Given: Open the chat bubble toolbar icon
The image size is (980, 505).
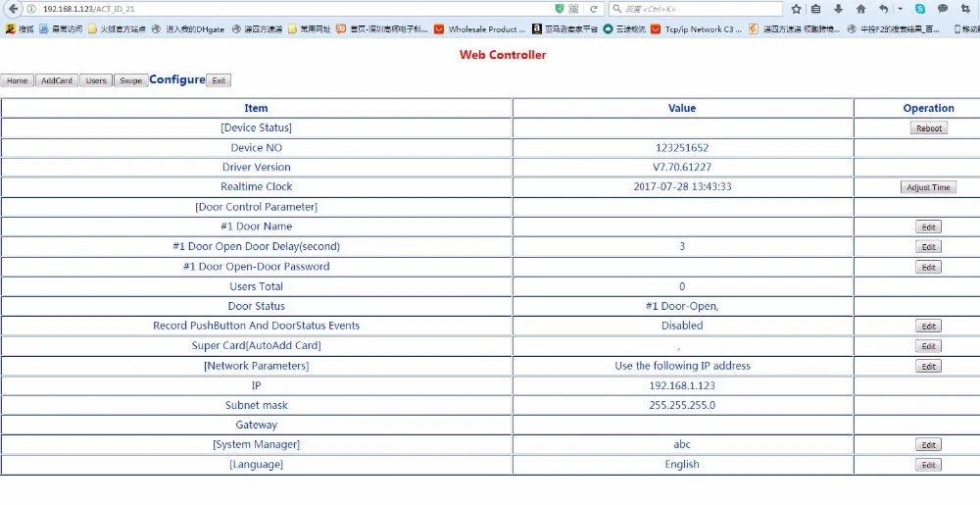Looking at the screenshot, I should point(943,9).
